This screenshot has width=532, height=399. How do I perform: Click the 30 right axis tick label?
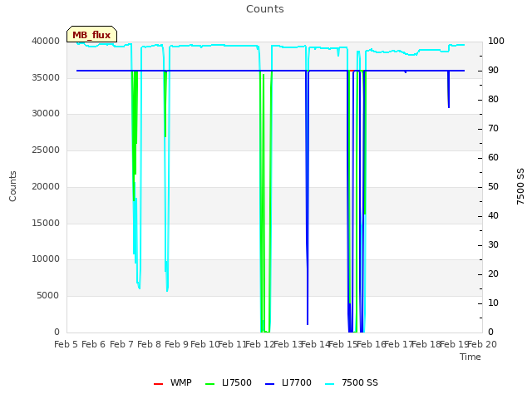(x=493, y=245)
